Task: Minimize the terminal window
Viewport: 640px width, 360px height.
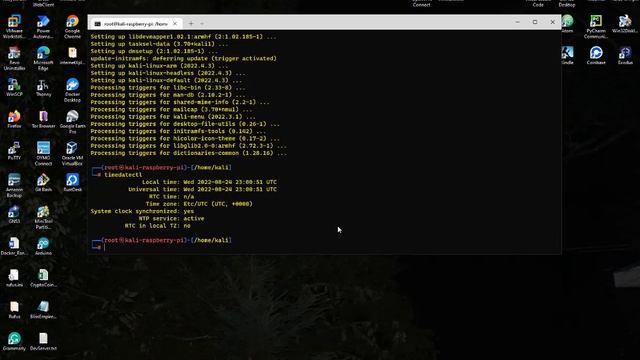Action: (518, 22)
